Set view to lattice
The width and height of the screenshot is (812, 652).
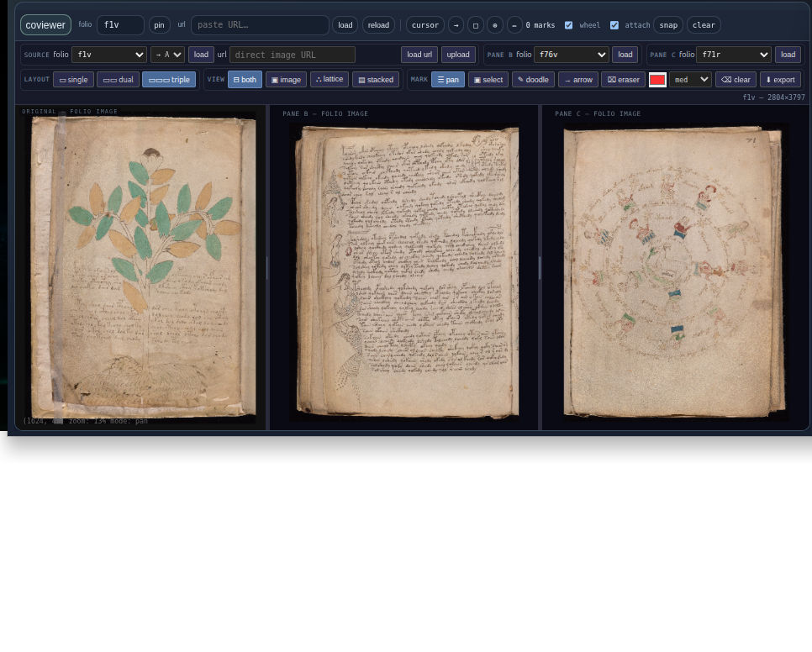pyautogui.click(x=330, y=79)
